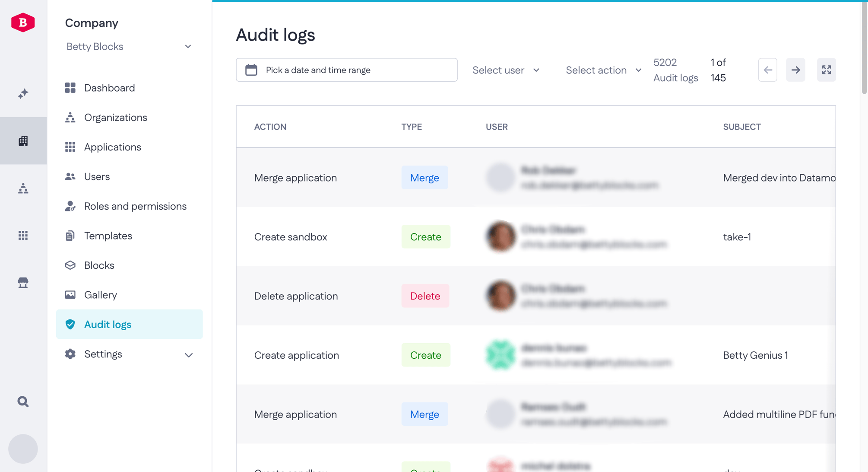868x472 pixels.
Task: Open Roles and permissions page
Action: [x=129, y=206]
